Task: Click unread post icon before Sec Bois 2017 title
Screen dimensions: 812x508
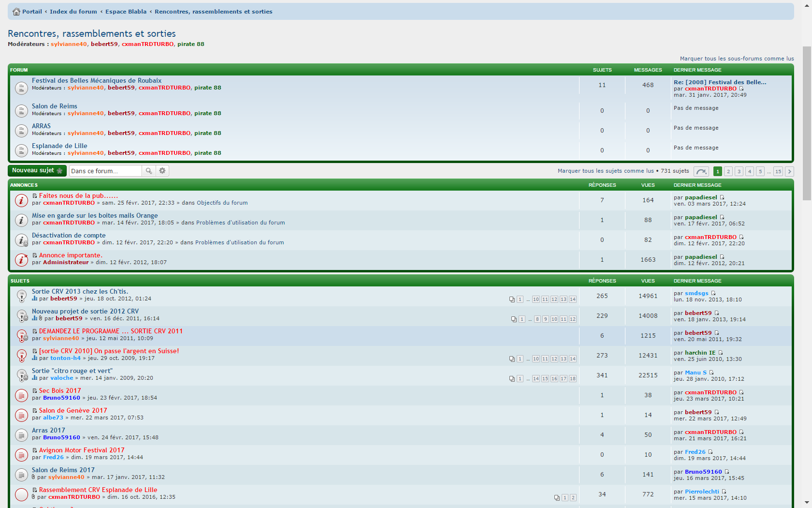Action: coord(34,391)
